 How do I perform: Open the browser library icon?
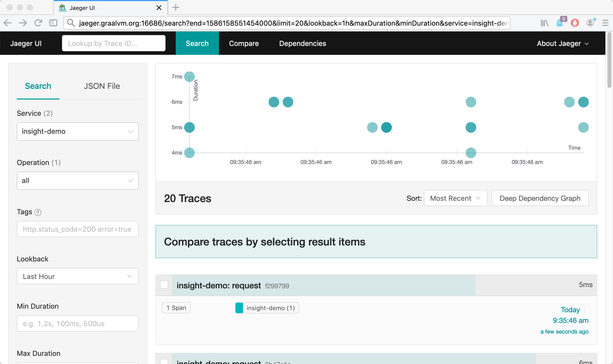click(544, 23)
